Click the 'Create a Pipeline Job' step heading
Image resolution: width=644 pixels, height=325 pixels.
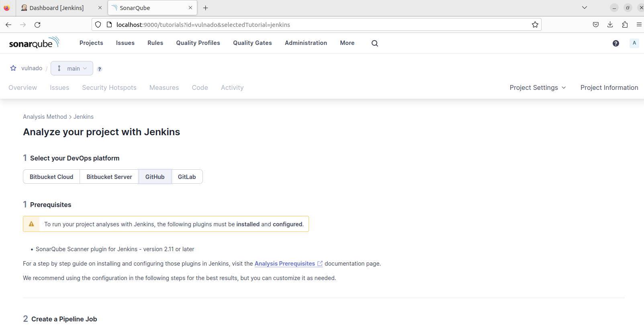tap(64, 319)
